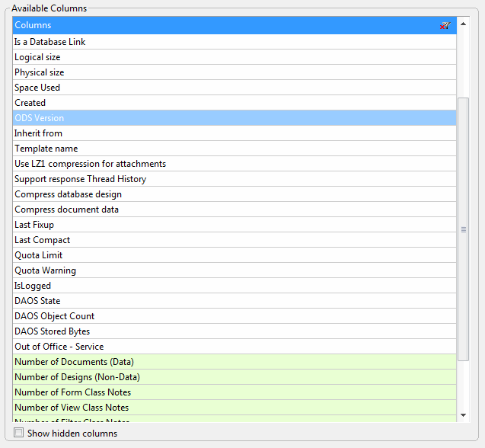The width and height of the screenshot is (485, 448).
Task: Click the scrollbar up arrow
Action: pyautogui.click(x=464, y=24)
